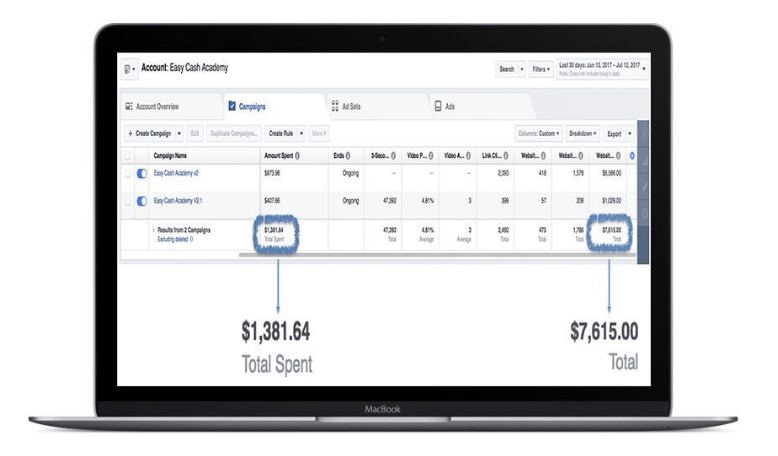
Task: Open the Create Rule dropdown arrow
Action: click(301, 133)
